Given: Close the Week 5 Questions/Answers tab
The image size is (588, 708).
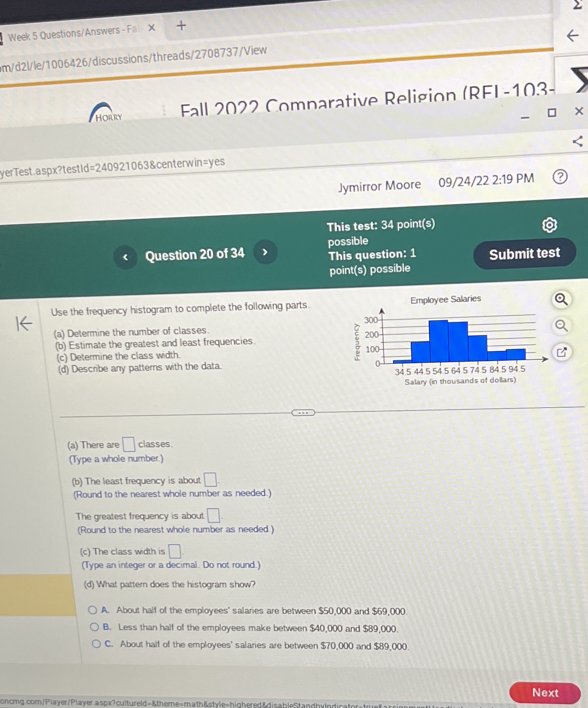Looking at the screenshot, I should tap(152, 28).
